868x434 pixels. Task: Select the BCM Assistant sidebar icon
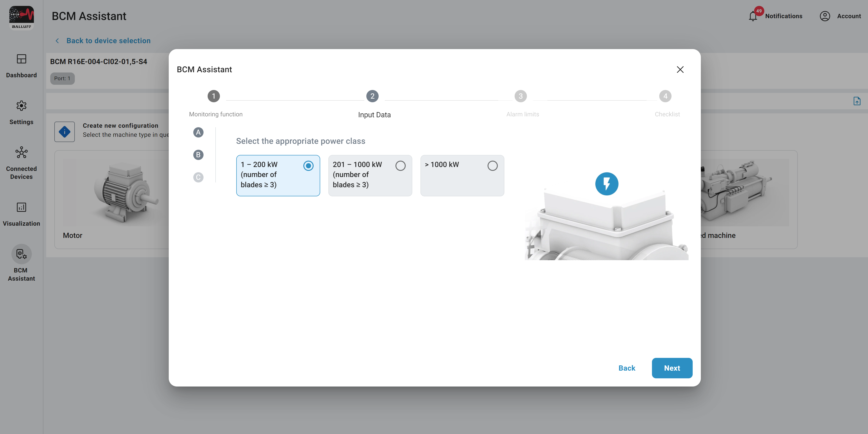coord(21,254)
